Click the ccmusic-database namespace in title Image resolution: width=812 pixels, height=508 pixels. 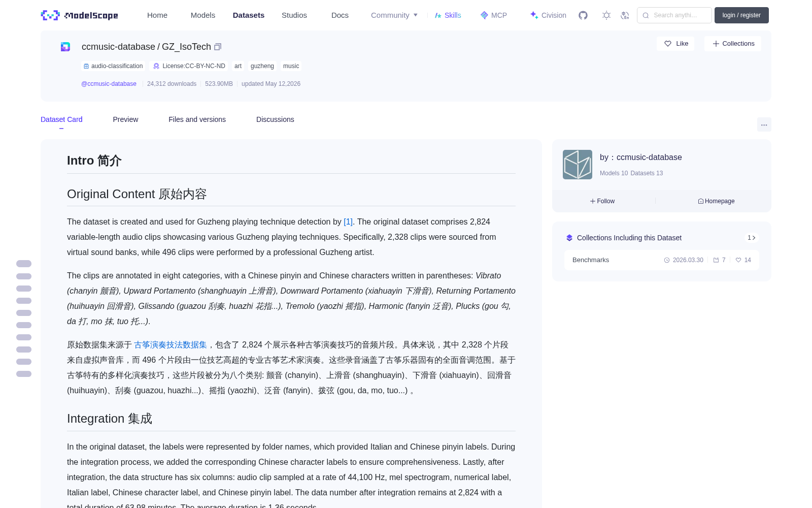tap(118, 47)
